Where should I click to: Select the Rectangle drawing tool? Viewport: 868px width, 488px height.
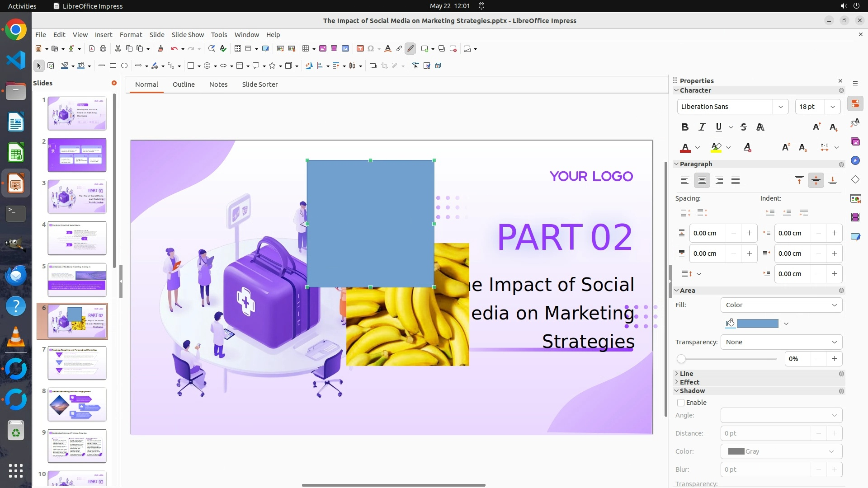[113, 66]
